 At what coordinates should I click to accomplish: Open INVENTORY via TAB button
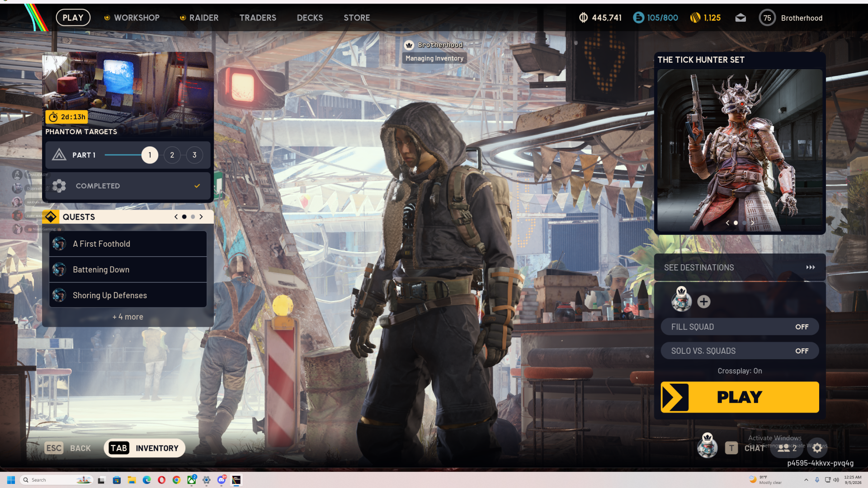click(x=144, y=448)
